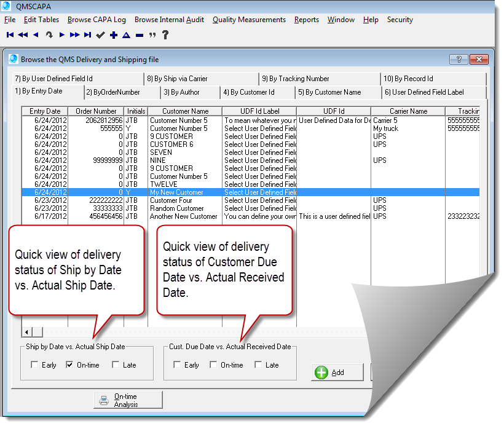Click the checkmark select icon in toolbar

pyautogui.click(x=101, y=35)
